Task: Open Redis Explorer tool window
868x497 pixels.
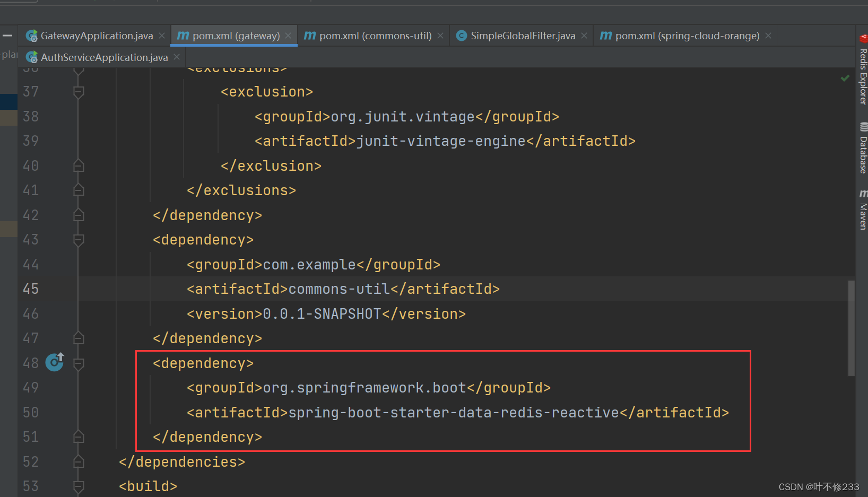Action: tap(863, 70)
